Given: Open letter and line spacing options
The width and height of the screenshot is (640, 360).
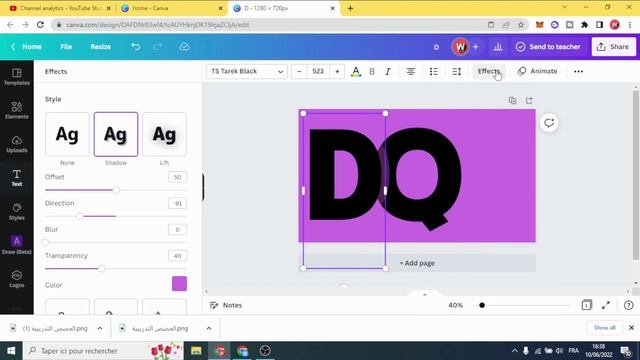Looking at the screenshot, I should point(457,71).
